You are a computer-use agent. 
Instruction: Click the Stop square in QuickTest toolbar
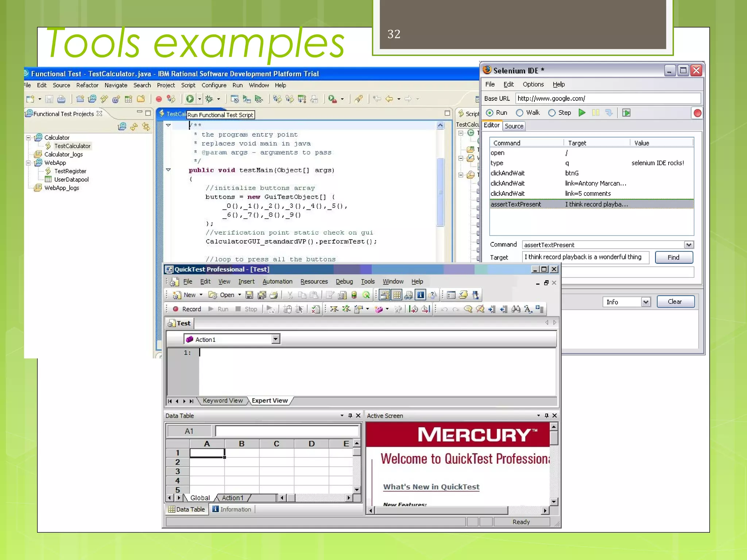tap(238, 309)
